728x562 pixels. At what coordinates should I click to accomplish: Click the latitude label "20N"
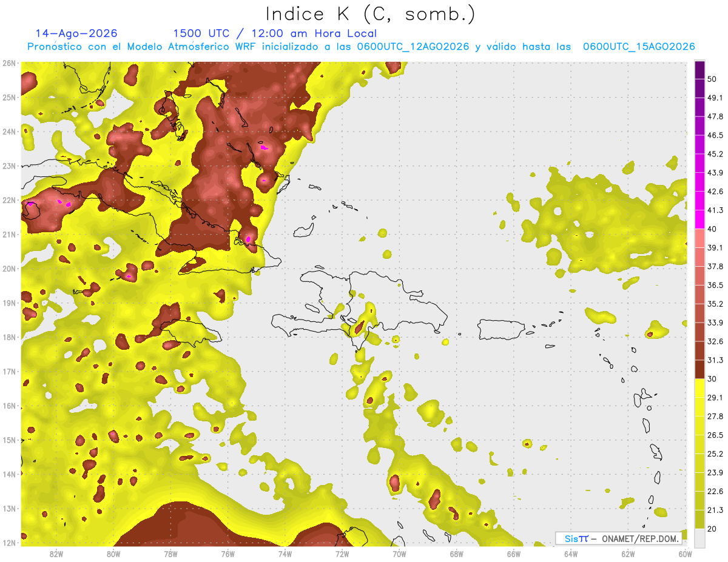9,269
